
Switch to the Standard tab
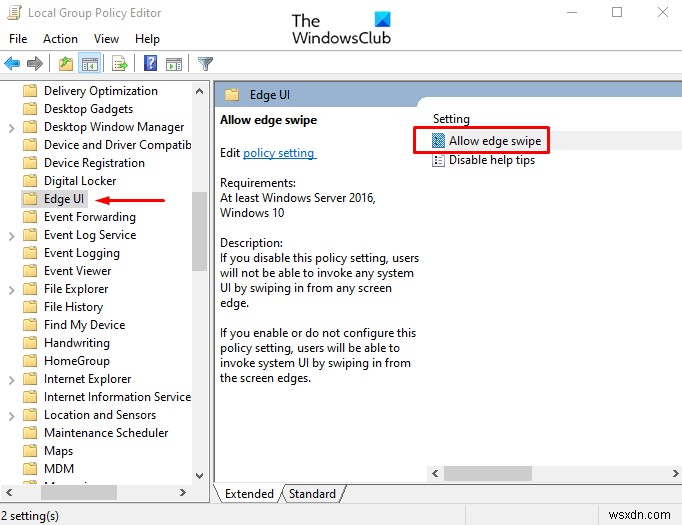point(312,494)
